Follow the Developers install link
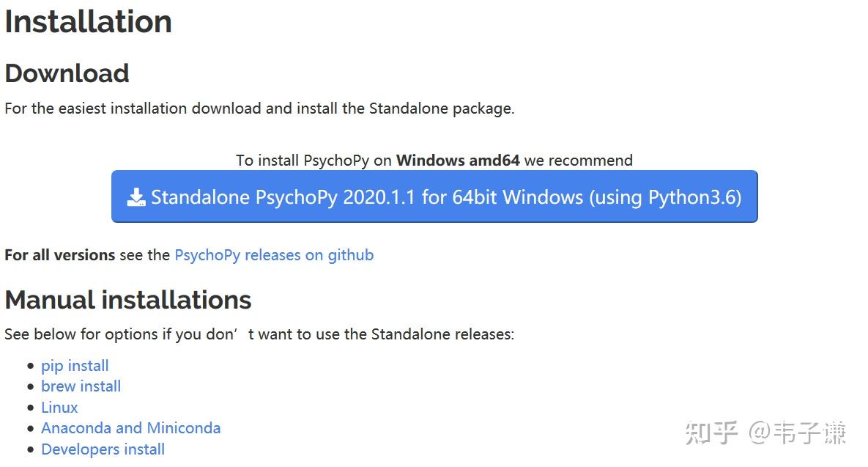Viewport: 868px width, 467px height. pyautogui.click(x=103, y=449)
